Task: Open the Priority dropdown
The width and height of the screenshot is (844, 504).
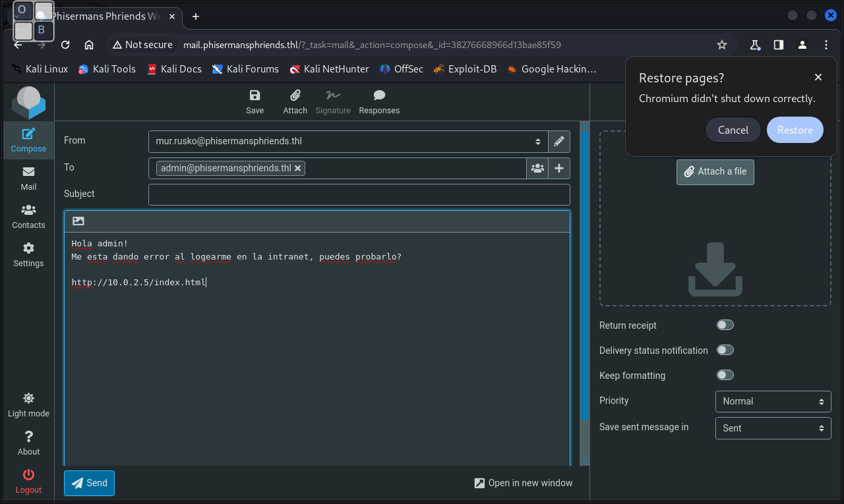Action: pyautogui.click(x=773, y=401)
